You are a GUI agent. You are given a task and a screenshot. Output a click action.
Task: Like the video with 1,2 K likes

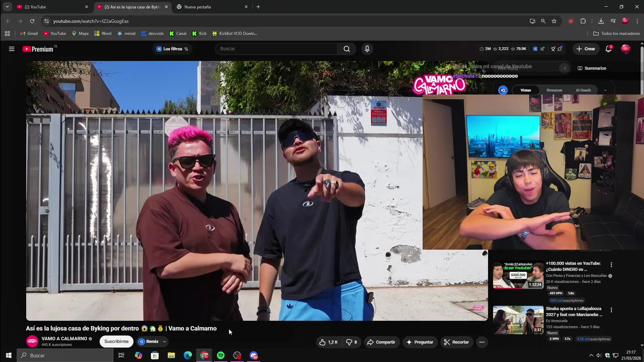[x=329, y=342]
